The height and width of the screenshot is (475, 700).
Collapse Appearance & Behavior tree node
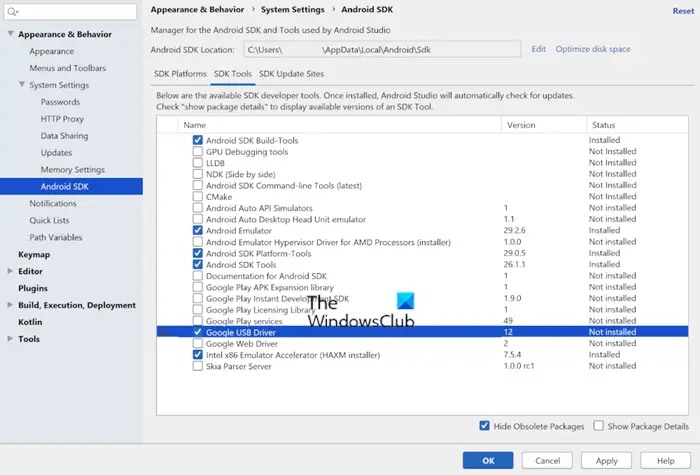[10, 34]
